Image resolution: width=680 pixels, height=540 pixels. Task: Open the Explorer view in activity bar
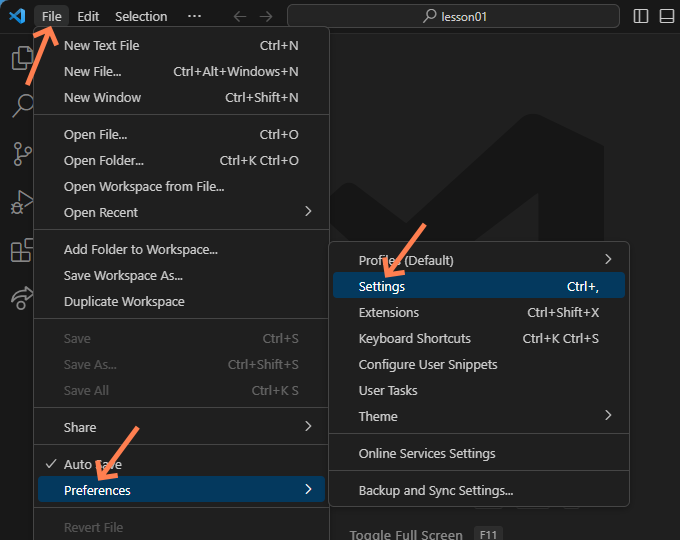coord(22,58)
